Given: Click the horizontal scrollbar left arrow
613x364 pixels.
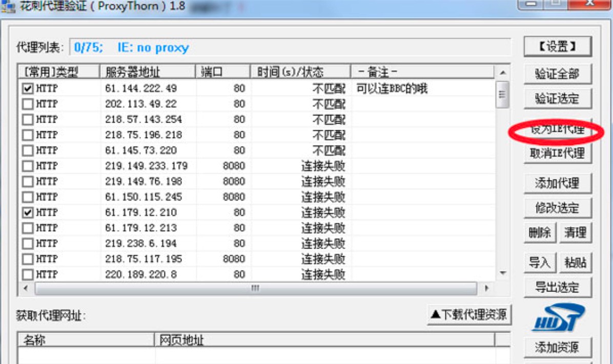Looking at the screenshot, I should tap(26, 288).
